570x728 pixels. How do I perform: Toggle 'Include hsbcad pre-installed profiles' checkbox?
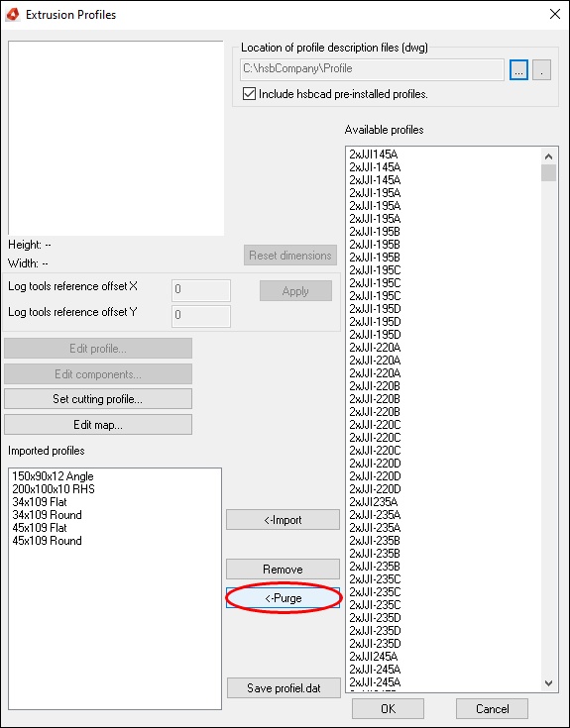[x=249, y=94]
